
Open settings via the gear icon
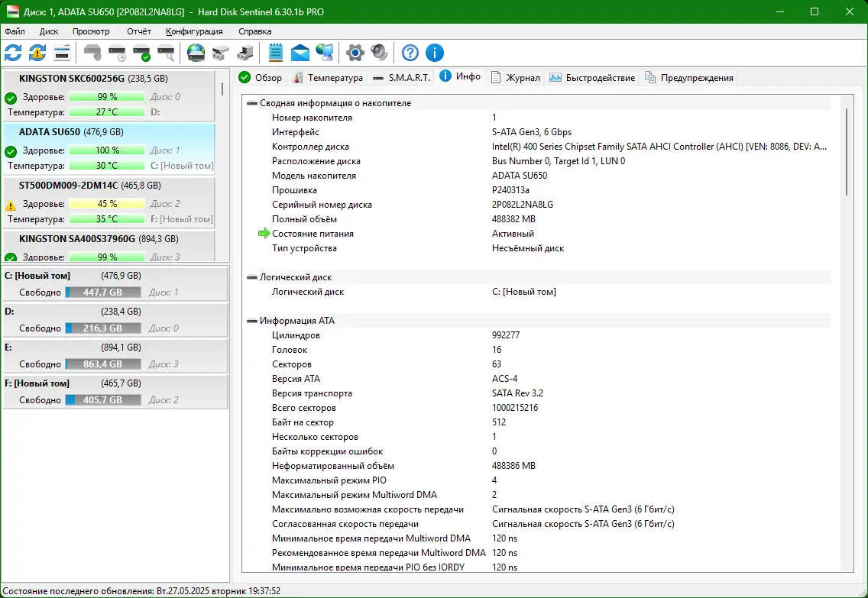pyautogui.click(x=355, y=53)
